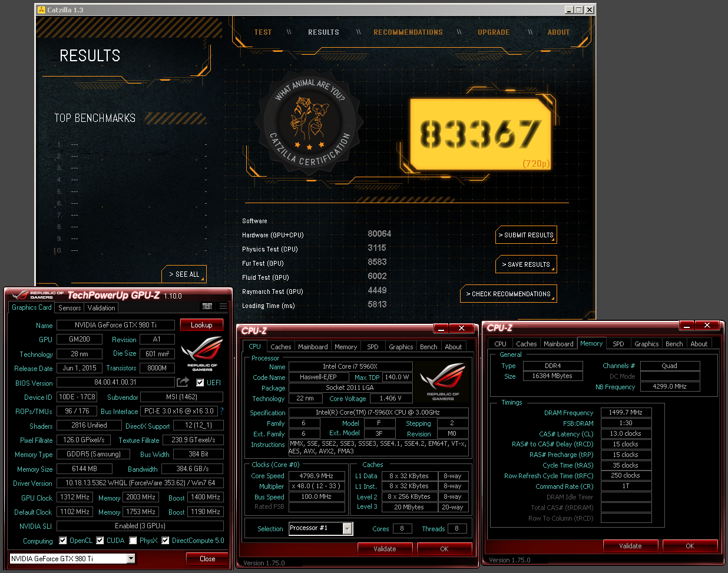
Task: Click the Core Voltage value 1.406 V
Action: pyautogui.click(x=391, y=398)
